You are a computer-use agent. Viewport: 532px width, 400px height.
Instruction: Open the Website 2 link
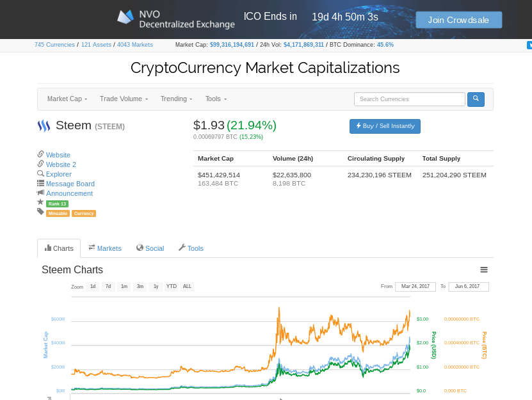pyautogui.click(x=61, y=164)
